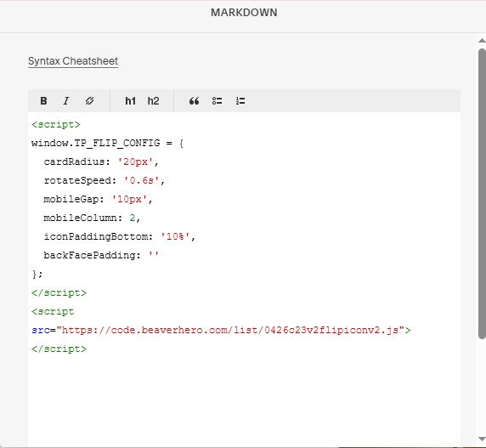Click the scrollbar down arrow
This screenshot has height=448, width=486.
coord(482,439)
